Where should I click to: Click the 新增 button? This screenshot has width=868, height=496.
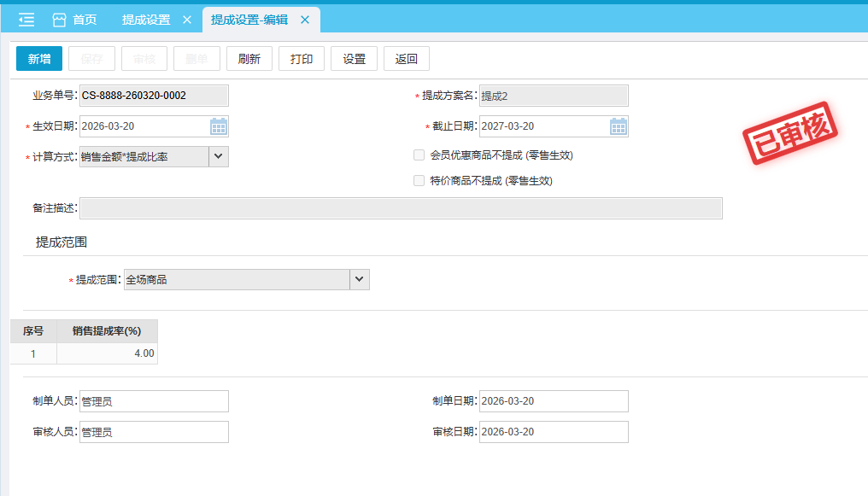(x=39, y=59)
